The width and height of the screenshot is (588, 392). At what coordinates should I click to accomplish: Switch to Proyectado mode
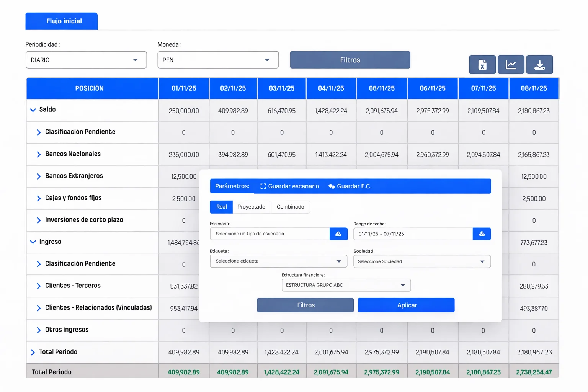251,207
